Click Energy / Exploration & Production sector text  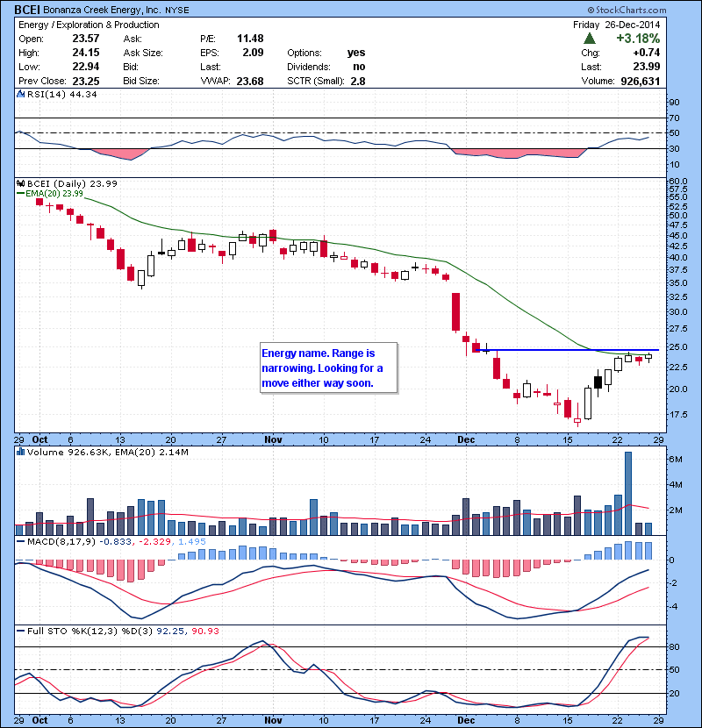89,25
